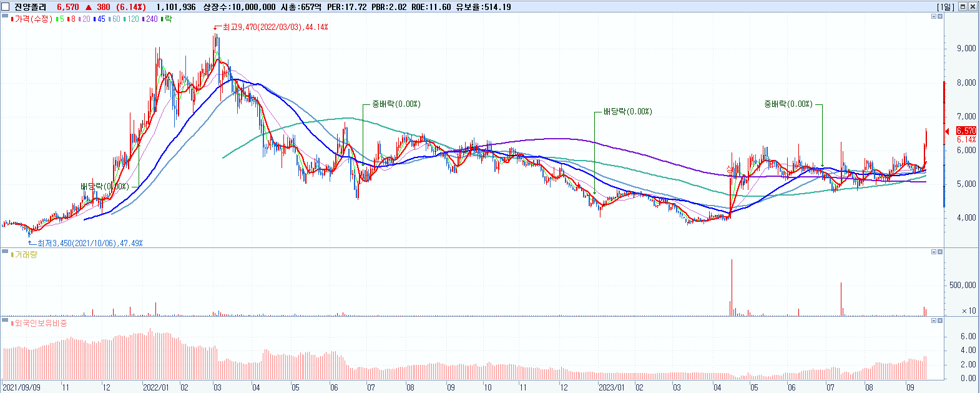Screen dimensions: 980x393
Task: Click the 최저3,450 low price annotation
Action: [89, 243]
